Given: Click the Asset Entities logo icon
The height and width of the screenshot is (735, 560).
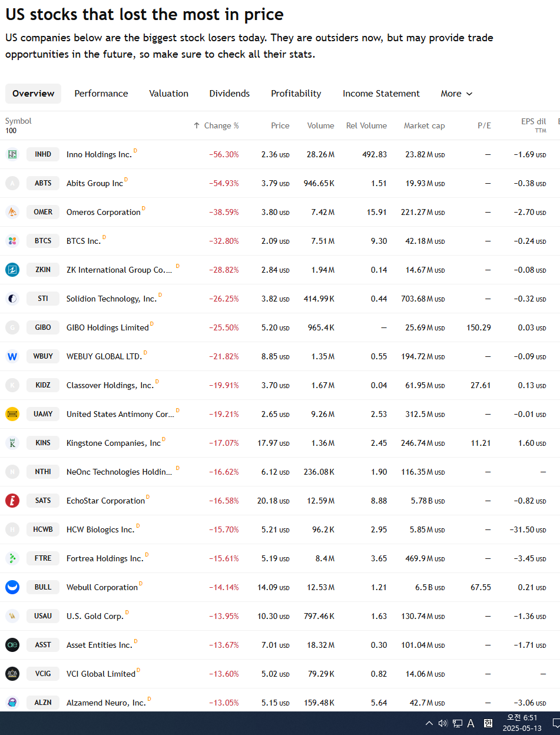Looking at the screenshot, I should click(12, 645).
